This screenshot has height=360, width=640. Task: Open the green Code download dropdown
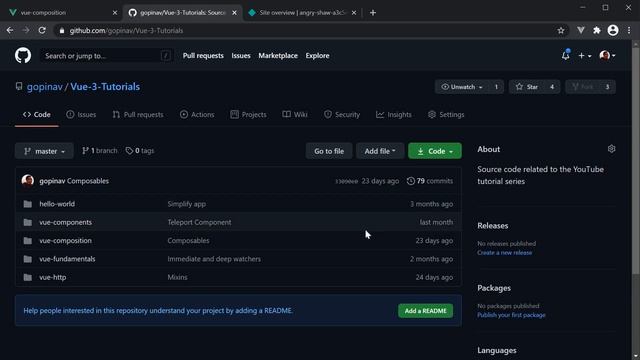coord(435,151)
